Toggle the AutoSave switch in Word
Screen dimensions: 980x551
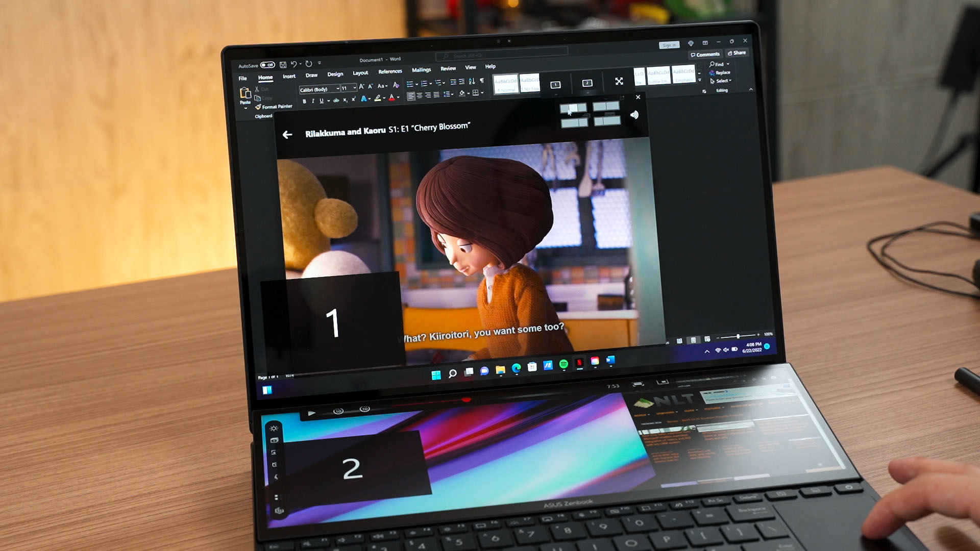click(267, 65)
